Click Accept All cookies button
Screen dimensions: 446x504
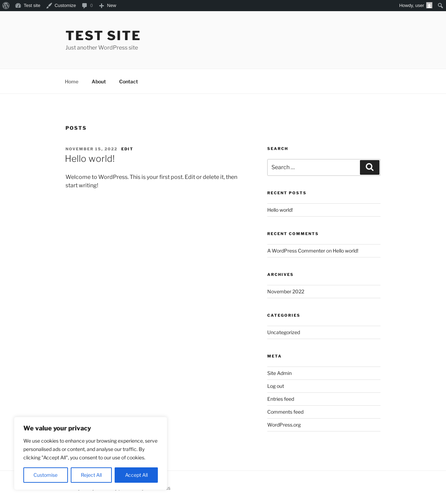point(136,475)
